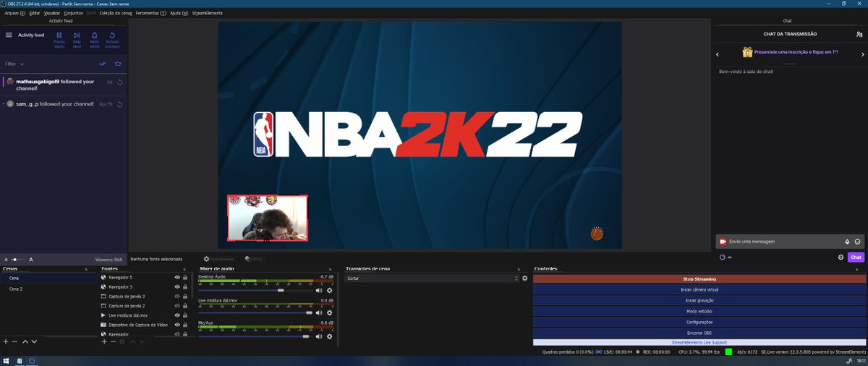Open StreamElements Live Support link
Viewport: 868px width, 366px height.
coord(699,342)
